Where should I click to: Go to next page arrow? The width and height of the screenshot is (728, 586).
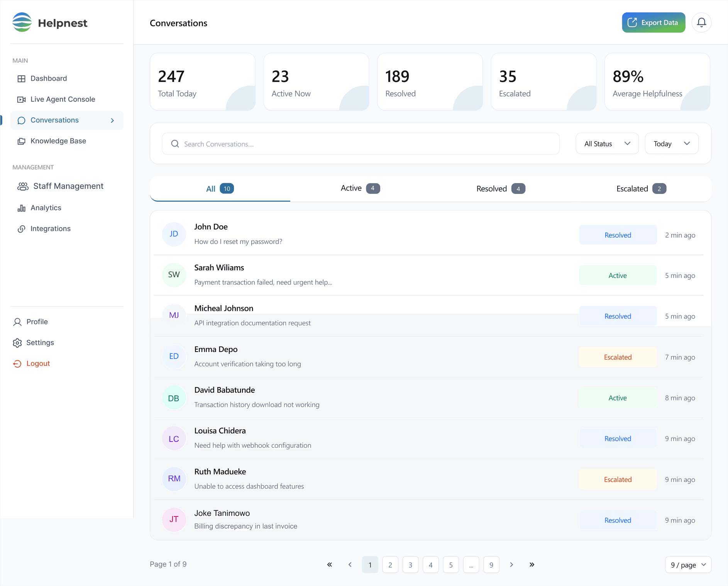511,565
